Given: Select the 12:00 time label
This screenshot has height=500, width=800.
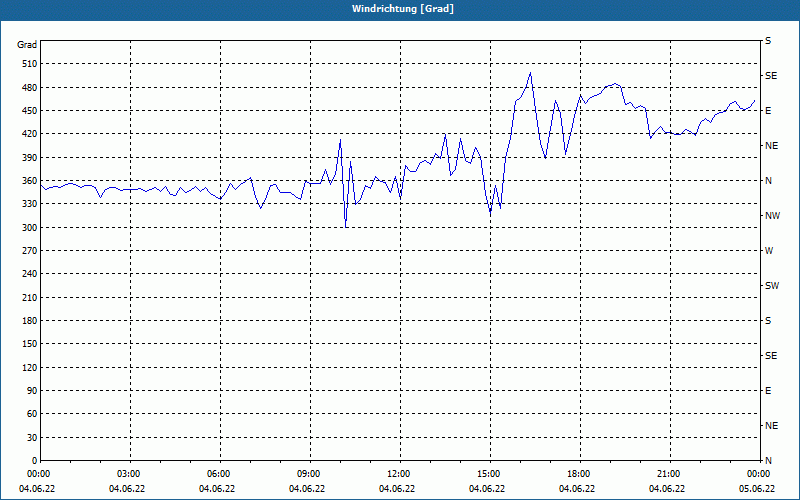Looking at the screenshot, I should tap(399, 474).
